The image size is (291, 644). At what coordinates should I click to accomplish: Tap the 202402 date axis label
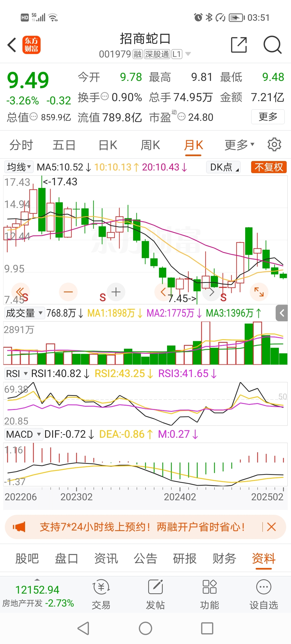(x=180, y=497)
